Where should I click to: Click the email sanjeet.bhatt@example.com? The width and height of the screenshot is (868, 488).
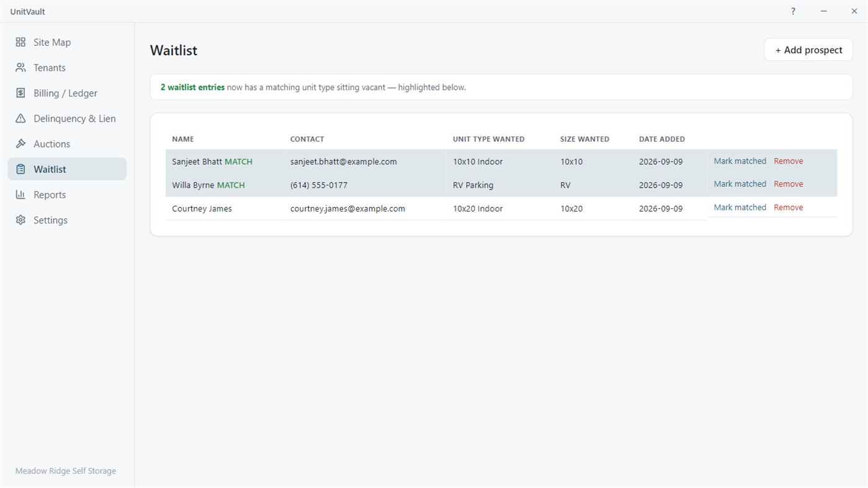[x=343, y=162]
